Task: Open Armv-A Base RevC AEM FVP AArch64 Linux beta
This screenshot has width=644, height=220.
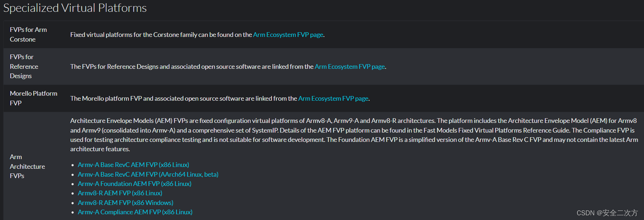Action: pos(148,174)
